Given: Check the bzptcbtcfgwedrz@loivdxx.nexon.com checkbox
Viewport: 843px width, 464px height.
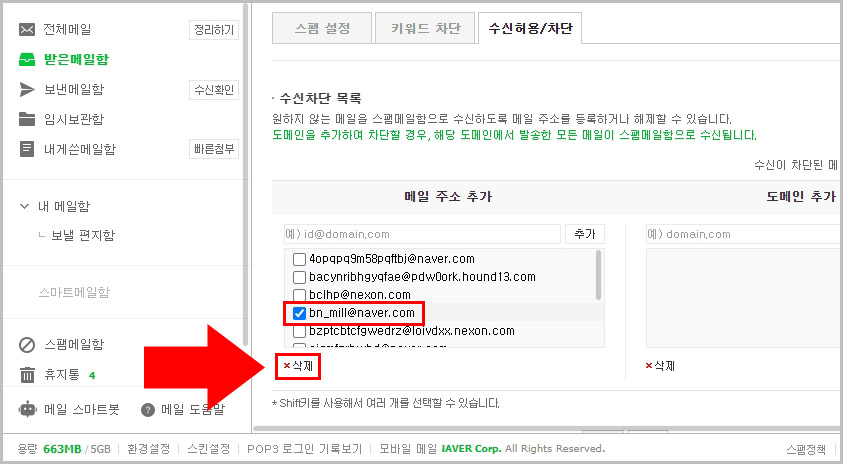Looking at the screenshot, I should pos(299,331).
